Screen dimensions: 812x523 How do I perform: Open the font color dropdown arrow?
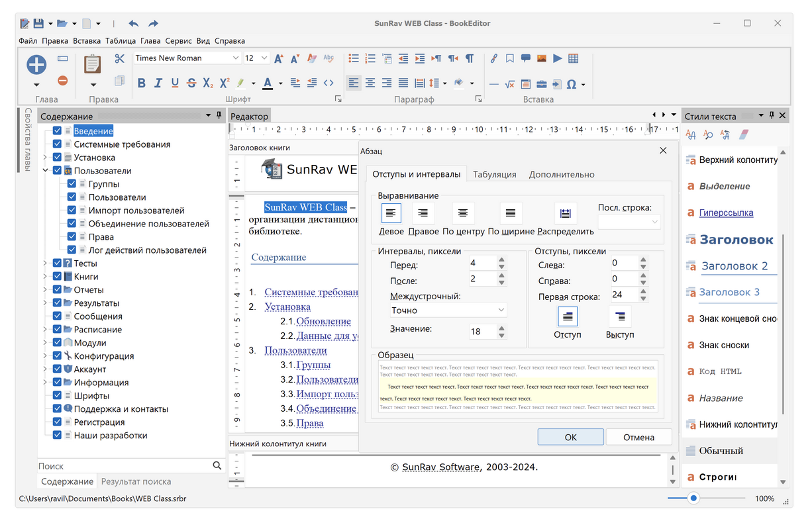click(x=281, y=83)
